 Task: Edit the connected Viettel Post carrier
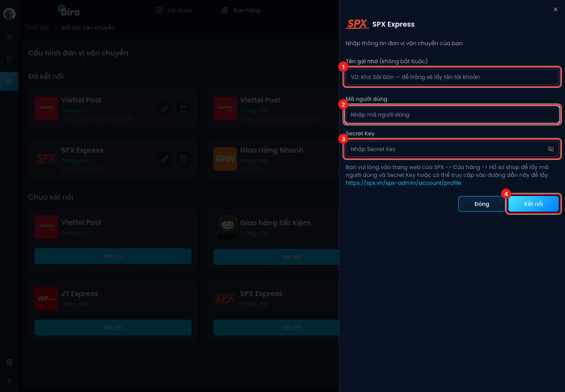tap(165, 109)
